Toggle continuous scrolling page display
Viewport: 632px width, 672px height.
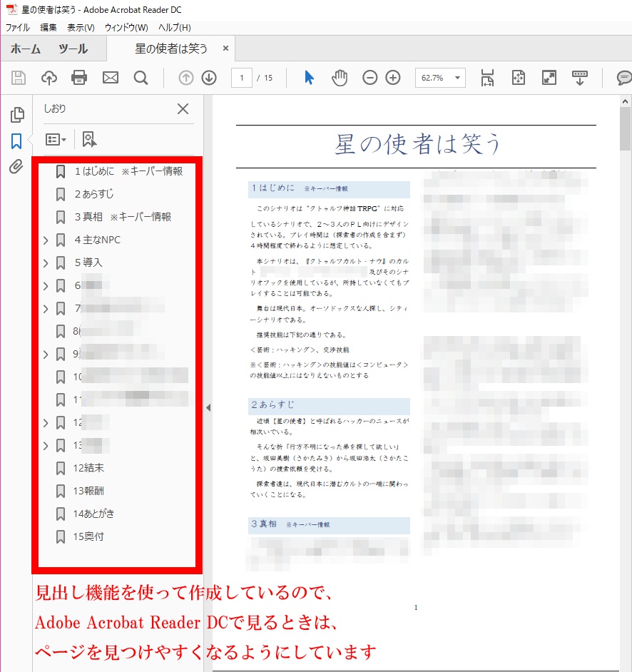coord(579,78)
